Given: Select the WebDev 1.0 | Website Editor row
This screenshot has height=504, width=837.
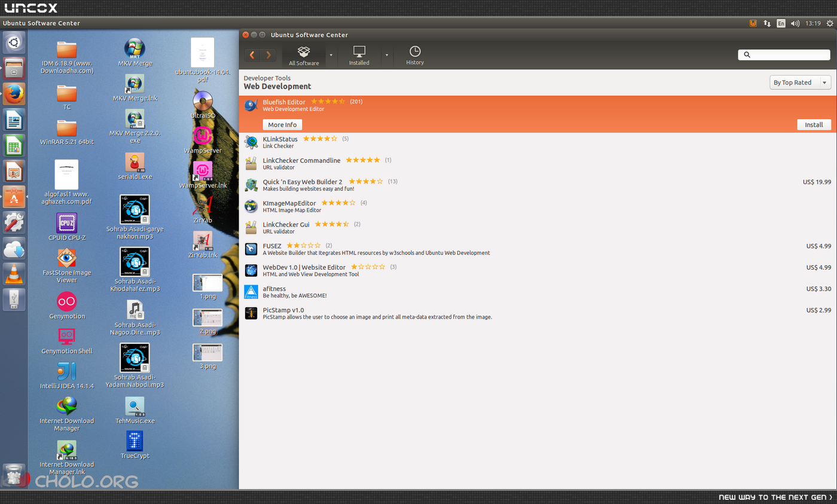Looking at the screenshot, I should click(537, 270).
